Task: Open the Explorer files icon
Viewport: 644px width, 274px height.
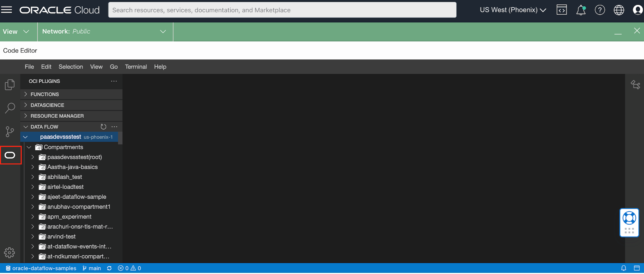Action: click(10, 85)
